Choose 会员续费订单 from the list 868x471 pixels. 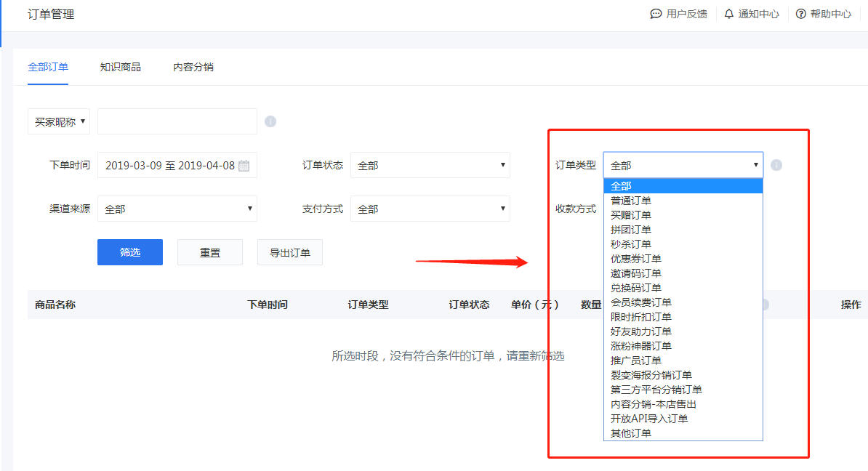click(x=683, y=302)
